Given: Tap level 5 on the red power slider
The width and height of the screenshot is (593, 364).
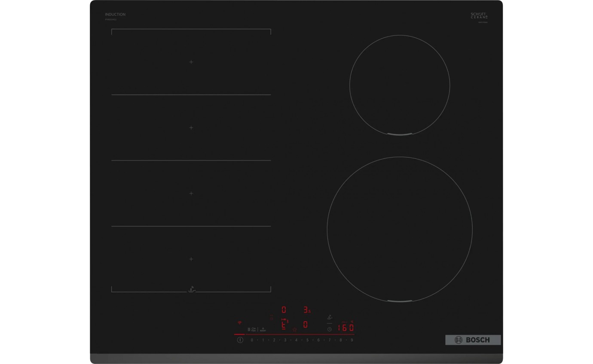Looking at the screenshot, I should pos(308,340).
